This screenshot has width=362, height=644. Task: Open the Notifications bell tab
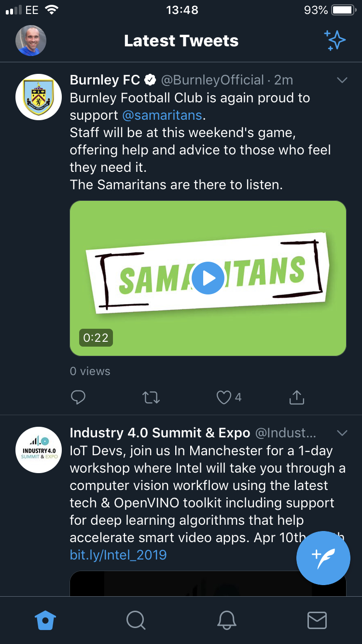(226, 620)
